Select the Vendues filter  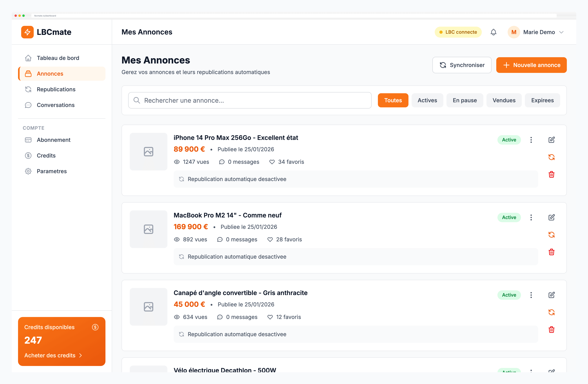tap(504, 100)
